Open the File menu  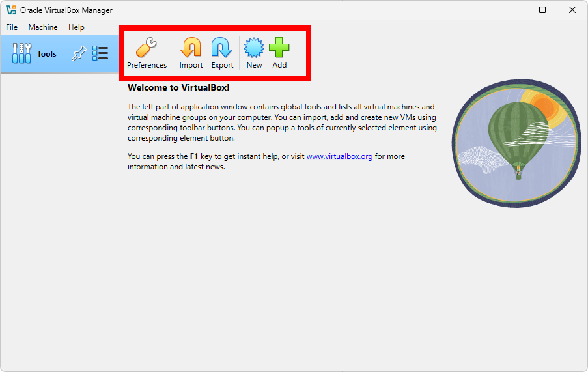pos(12,27)
